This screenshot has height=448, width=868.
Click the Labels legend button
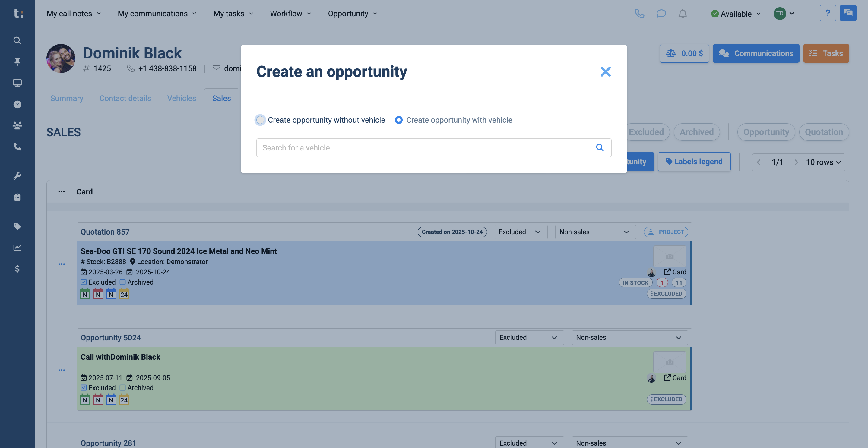694,162
